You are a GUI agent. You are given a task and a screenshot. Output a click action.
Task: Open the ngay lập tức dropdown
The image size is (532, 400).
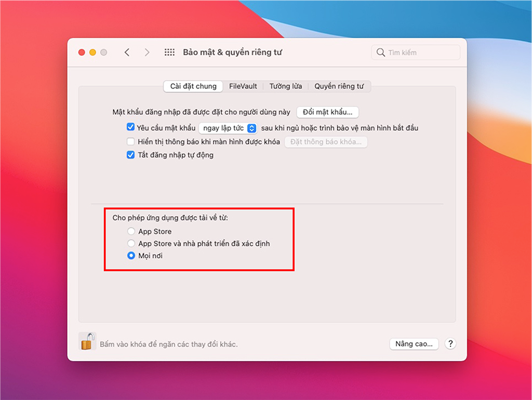point(228,128)
